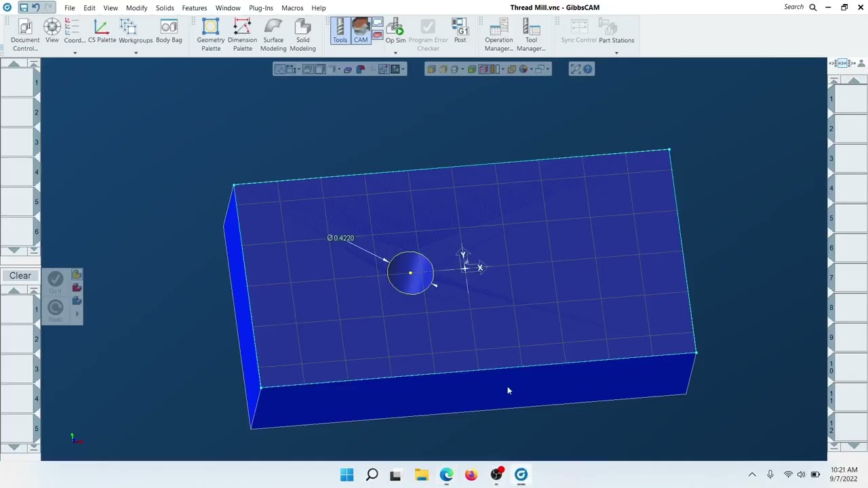868x488 pixels.
Task: Expand the body type flyout arrow
Action: tap(77, 314)
